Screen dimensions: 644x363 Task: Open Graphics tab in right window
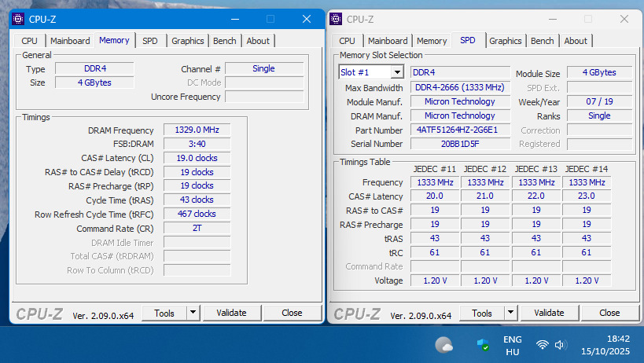(x=505, y=41)
